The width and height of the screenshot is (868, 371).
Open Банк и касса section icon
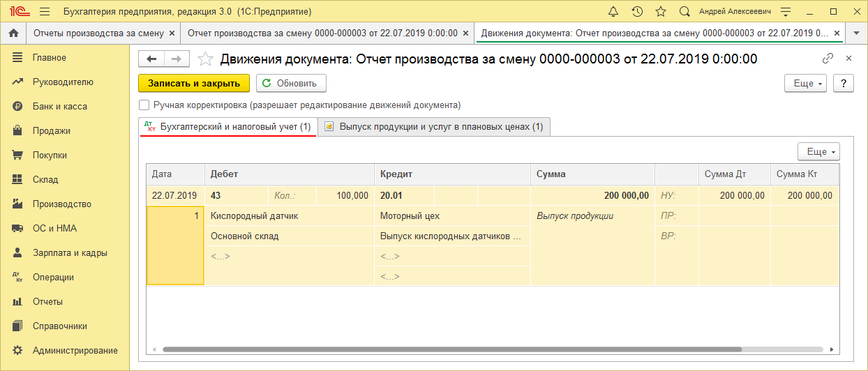coord(18,106)
